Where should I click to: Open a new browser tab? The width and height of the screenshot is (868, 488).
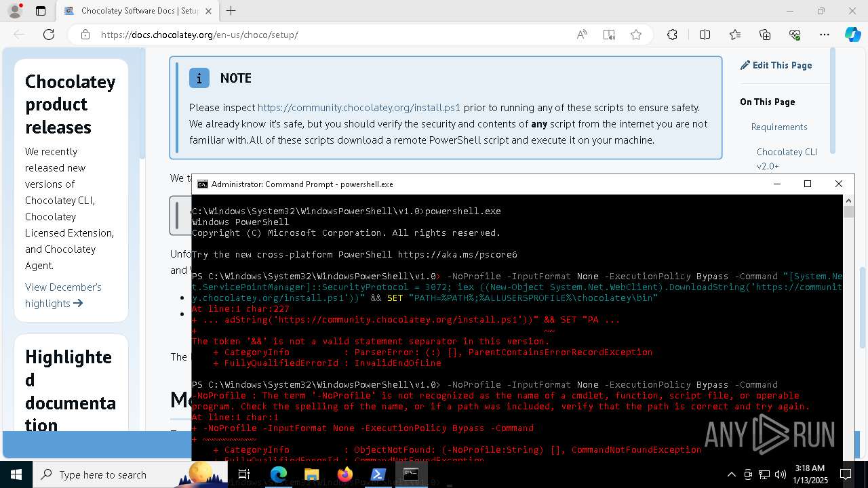click(231, 11)
